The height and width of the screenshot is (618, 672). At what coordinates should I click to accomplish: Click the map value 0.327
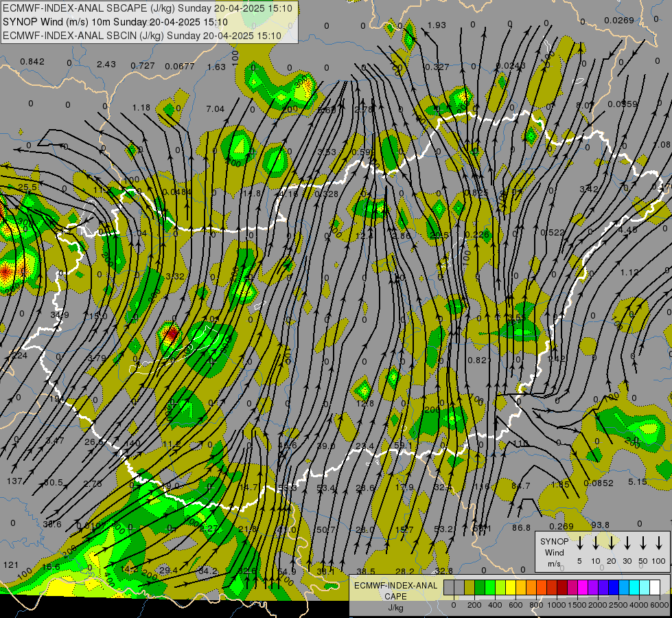click(x=437, y=67)
